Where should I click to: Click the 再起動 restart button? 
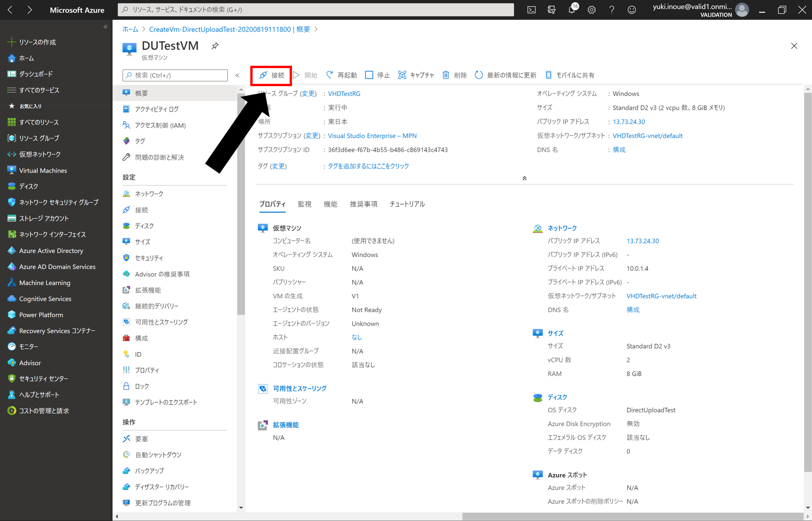point(342,75)
